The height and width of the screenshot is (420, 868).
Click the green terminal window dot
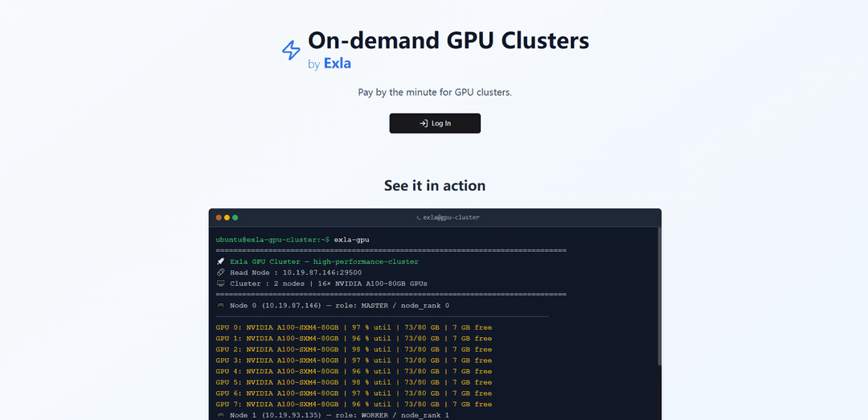[x=235, y=218]
